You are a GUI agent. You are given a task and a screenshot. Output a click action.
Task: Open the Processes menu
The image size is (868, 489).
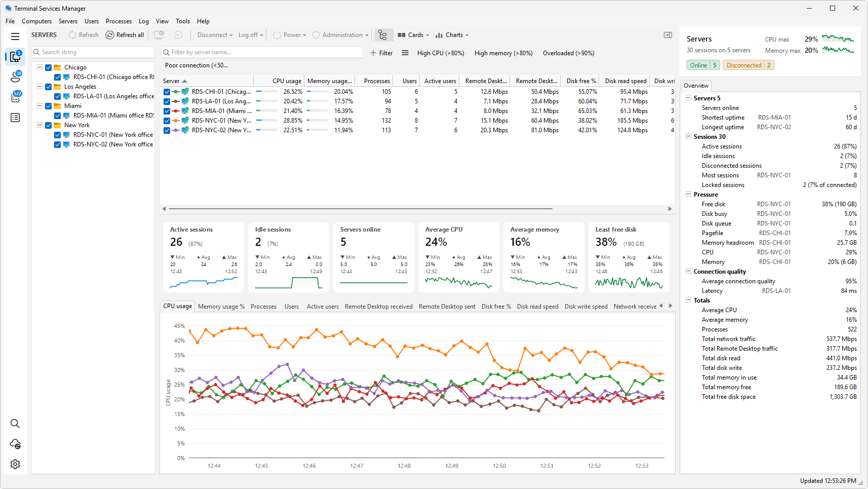click(x=119, y=21)
